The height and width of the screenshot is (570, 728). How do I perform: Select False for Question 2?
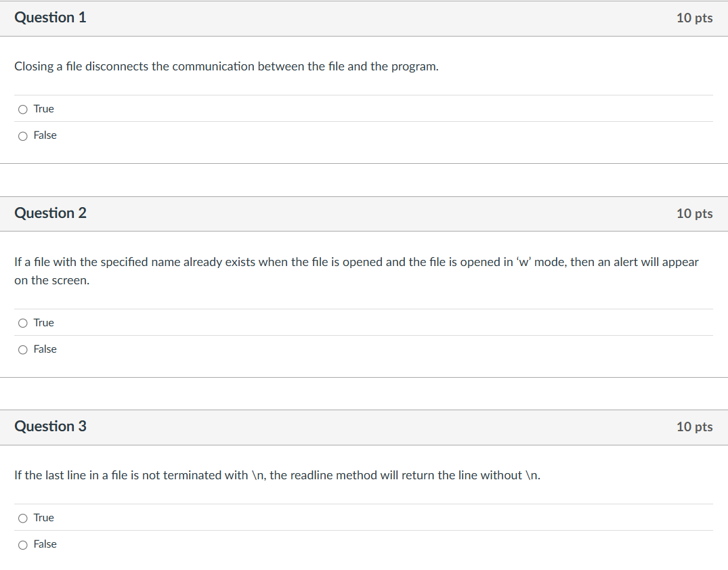click(22, 349)
